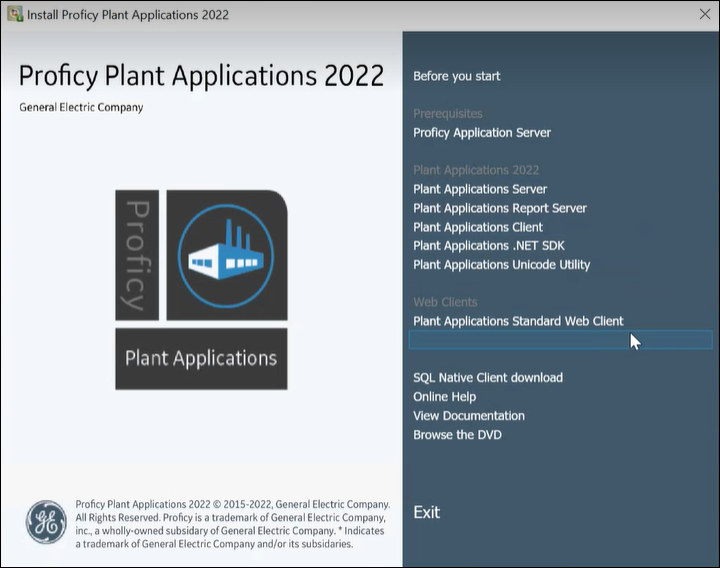Click the installer icon in the title bar
The image size is (720, 568).
click(15, 14)
